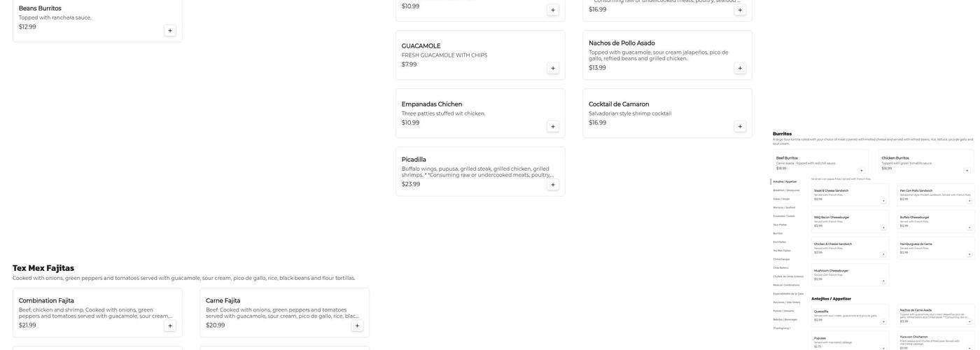Add Empanadas Chichen to the order

[x=553, y=127]
